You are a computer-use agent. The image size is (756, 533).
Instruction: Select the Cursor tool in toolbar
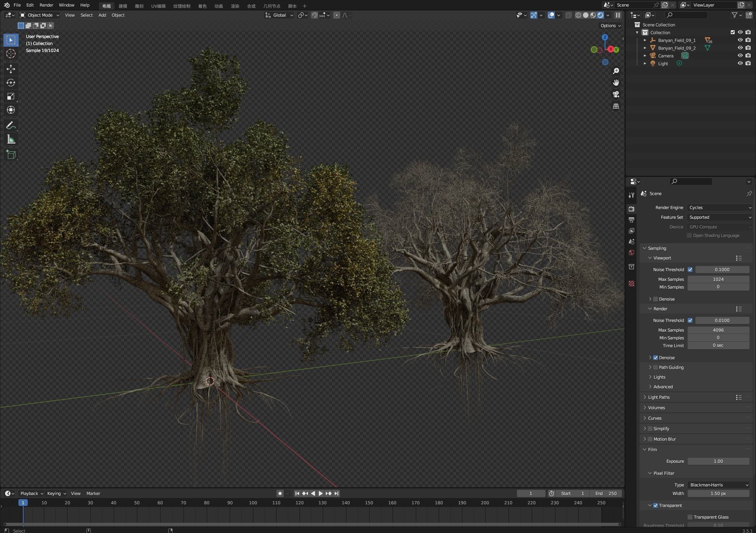[11, 54]
